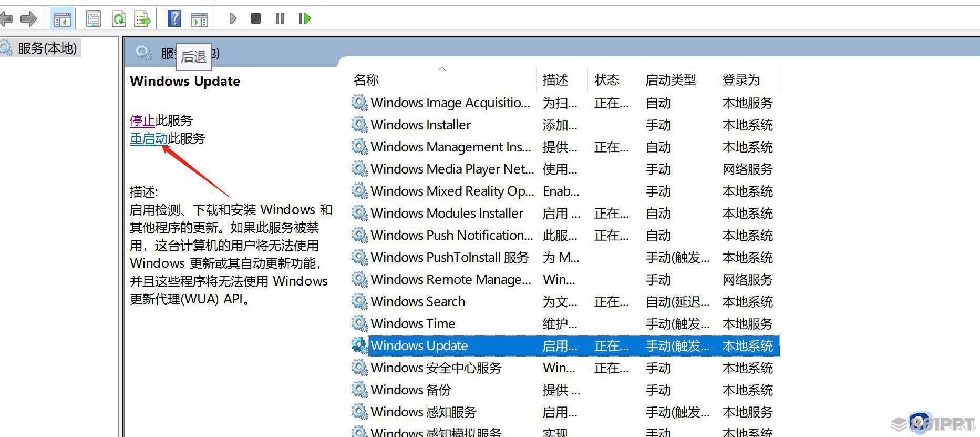Sort by the 描述 column header

555,80
